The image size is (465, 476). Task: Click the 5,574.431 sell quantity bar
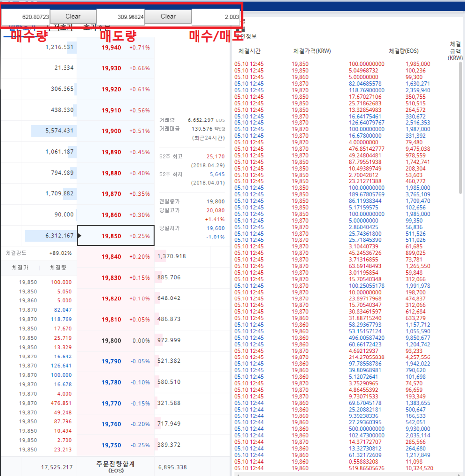pos(54,131)
